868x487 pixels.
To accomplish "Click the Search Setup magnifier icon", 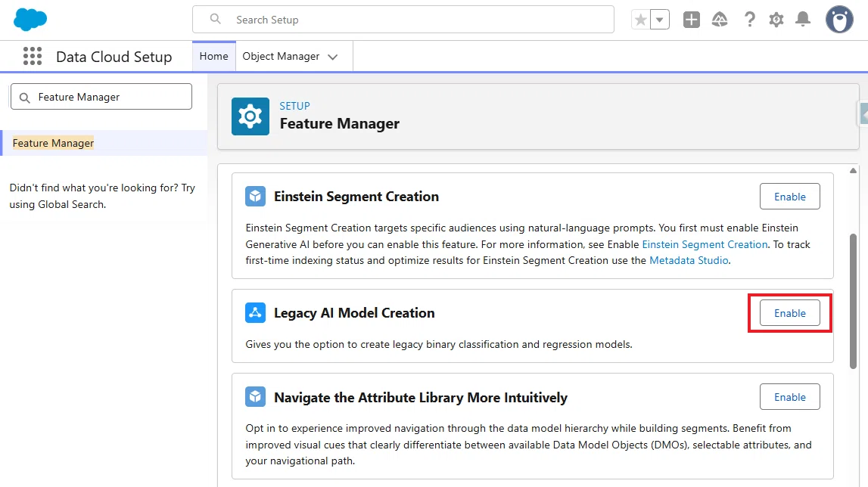I will [x=216, y=20].
